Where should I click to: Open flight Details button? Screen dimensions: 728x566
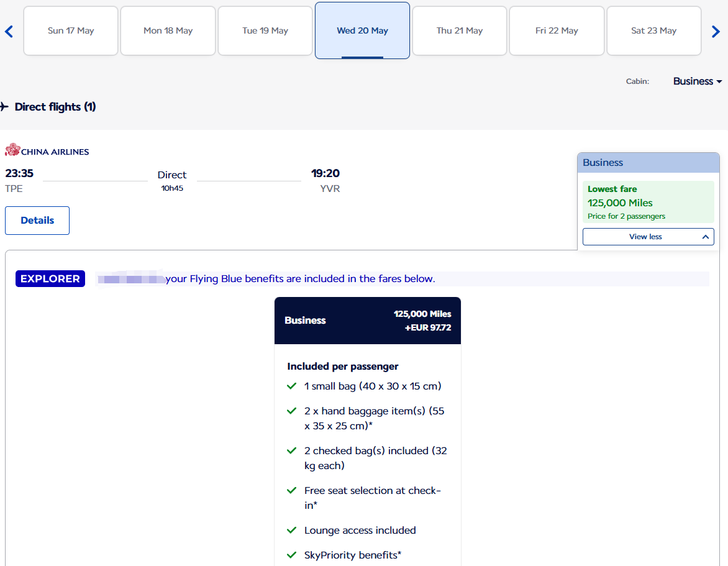(x=37, y=221)
